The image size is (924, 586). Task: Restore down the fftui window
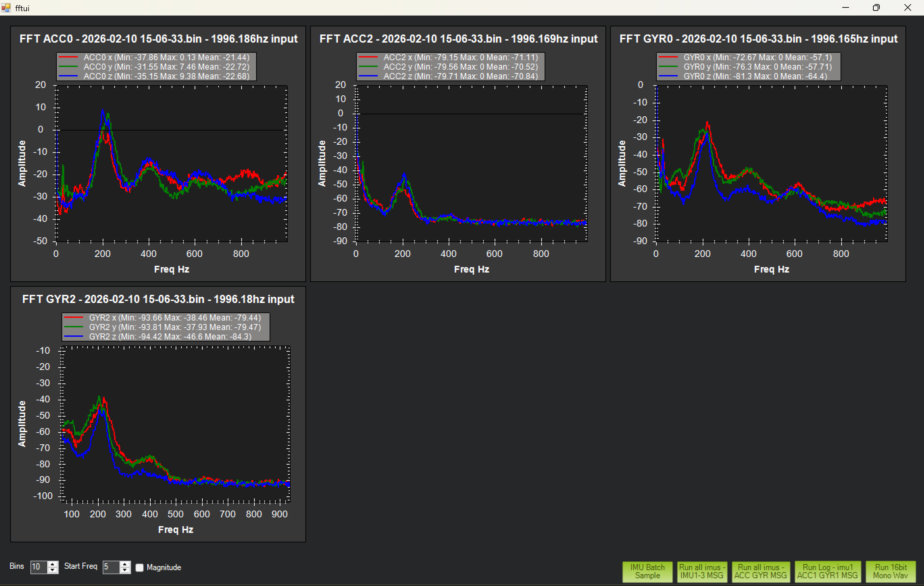[x=876, y=8]
